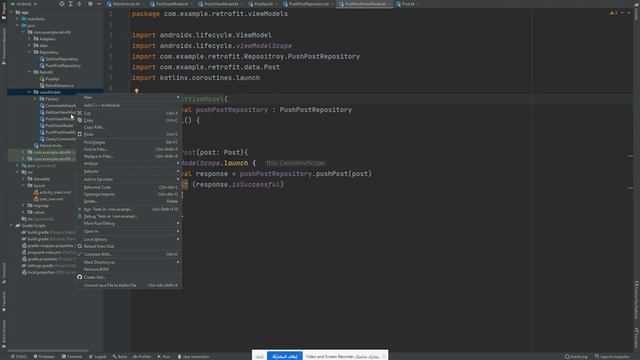Open the Profiler tool window
Screen dimensions: 640x360
[x=142, y=356]
